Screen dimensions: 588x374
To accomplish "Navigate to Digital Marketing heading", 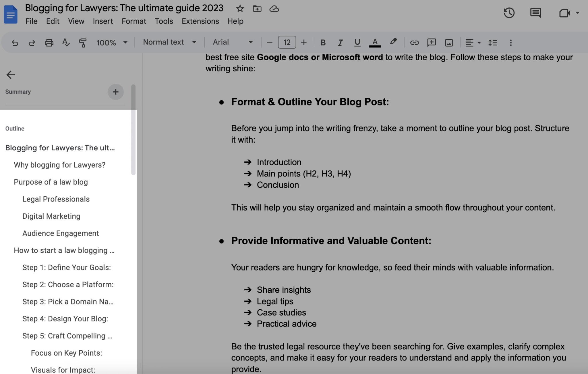I will (51, 216).
